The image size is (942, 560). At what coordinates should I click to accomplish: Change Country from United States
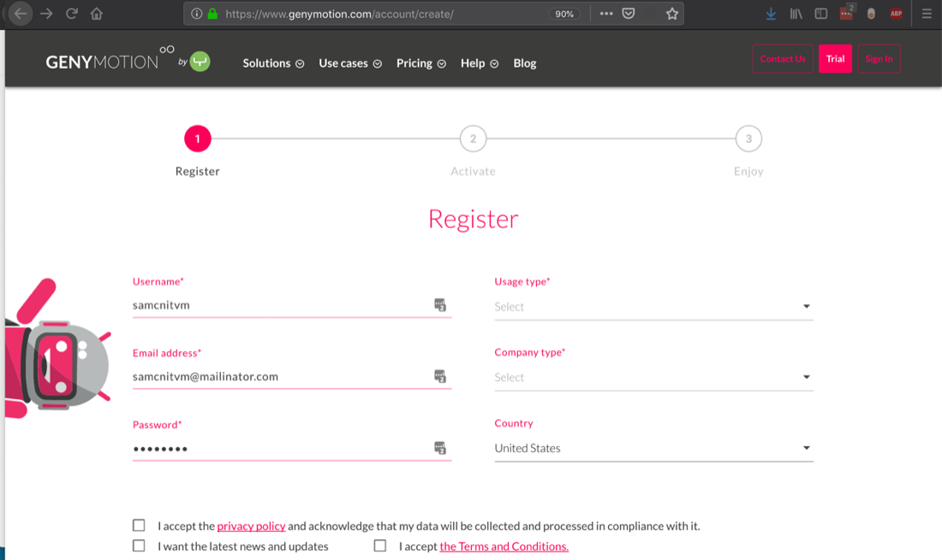(653, 449)
